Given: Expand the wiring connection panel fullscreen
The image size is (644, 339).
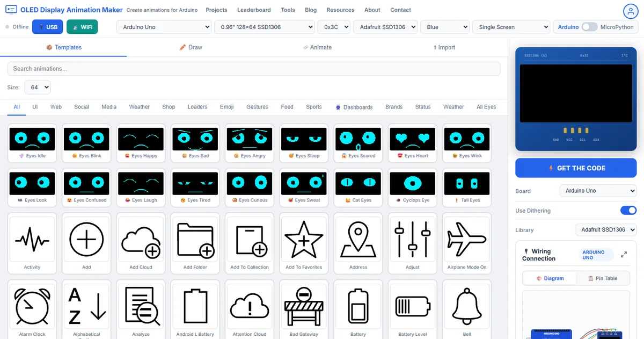Looking at the screenshot, I should coord(624,255).
